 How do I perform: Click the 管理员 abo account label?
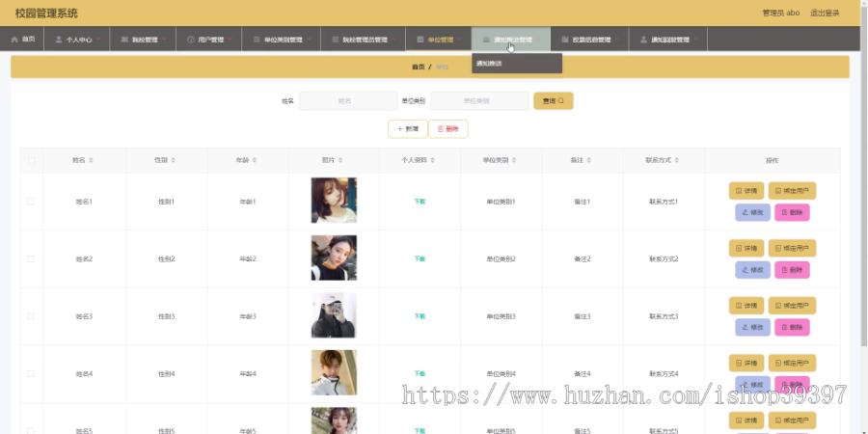pyautogui.click(x=781, y=13)
